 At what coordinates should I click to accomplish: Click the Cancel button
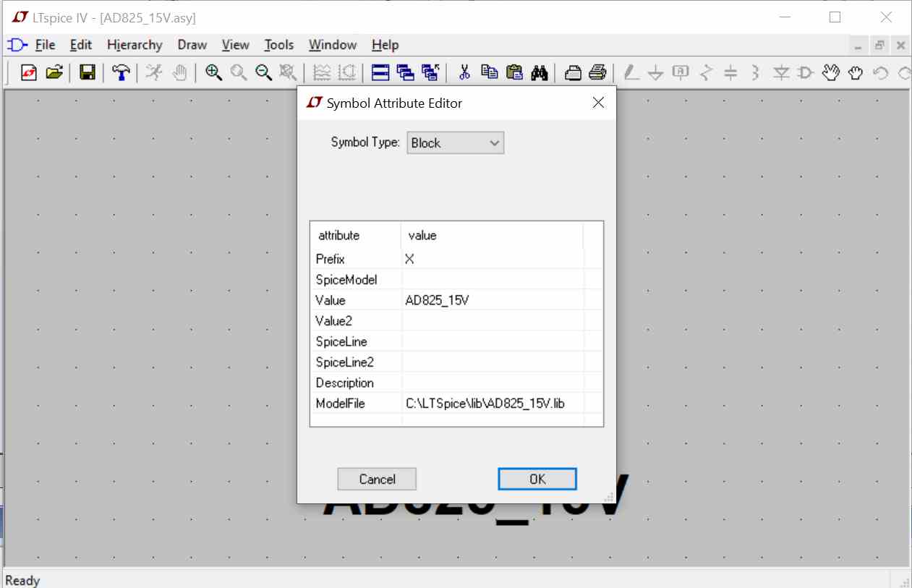(x=377, y=479)
